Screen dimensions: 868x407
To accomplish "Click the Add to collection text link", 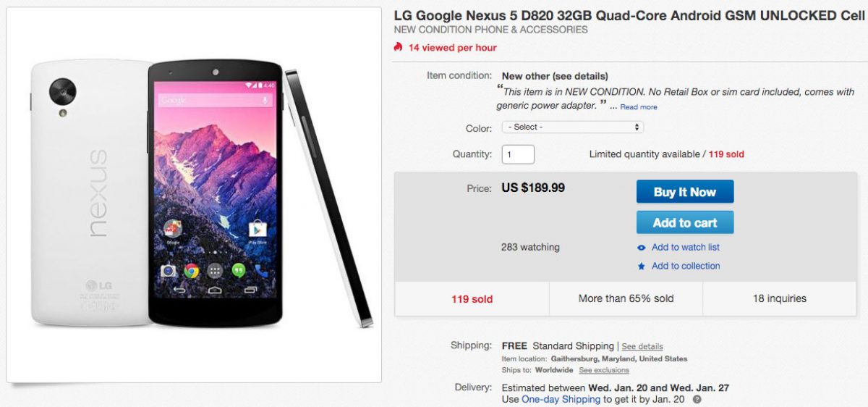I will [686, 267].
